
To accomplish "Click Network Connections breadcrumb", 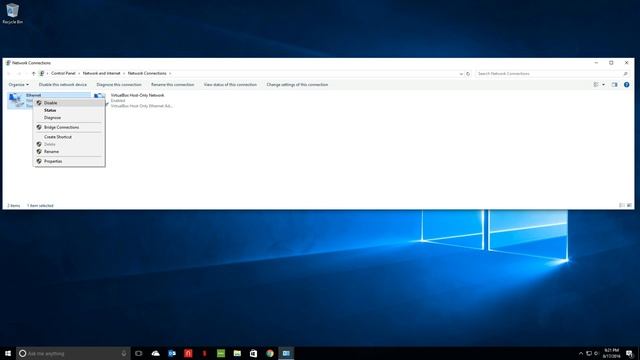I will pos(147,73).
